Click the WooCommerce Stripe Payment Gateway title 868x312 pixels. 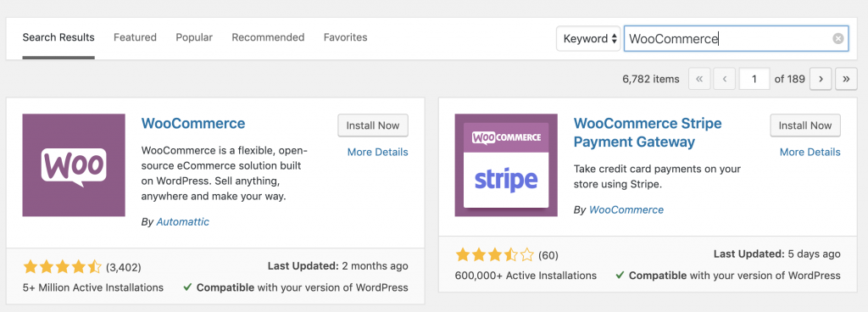(x=648, y=132)
